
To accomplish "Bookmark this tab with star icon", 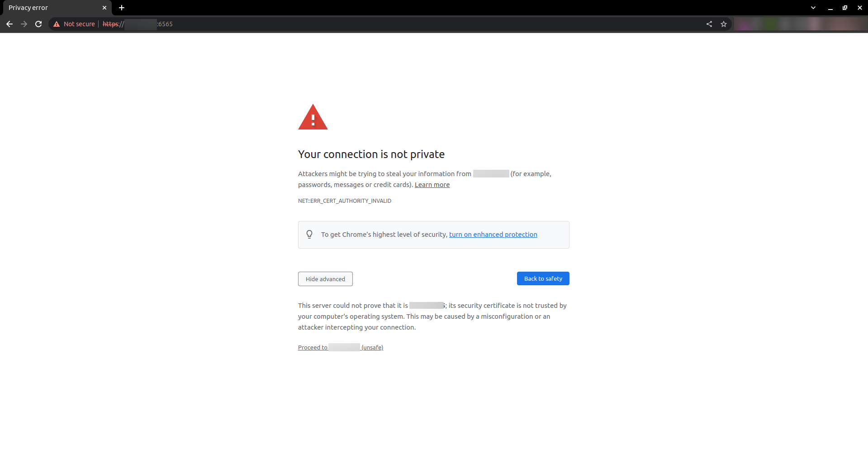I will 724,24.
